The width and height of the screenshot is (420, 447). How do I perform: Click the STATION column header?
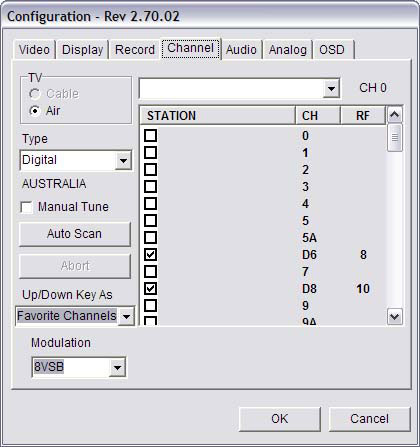pos(217,116)
